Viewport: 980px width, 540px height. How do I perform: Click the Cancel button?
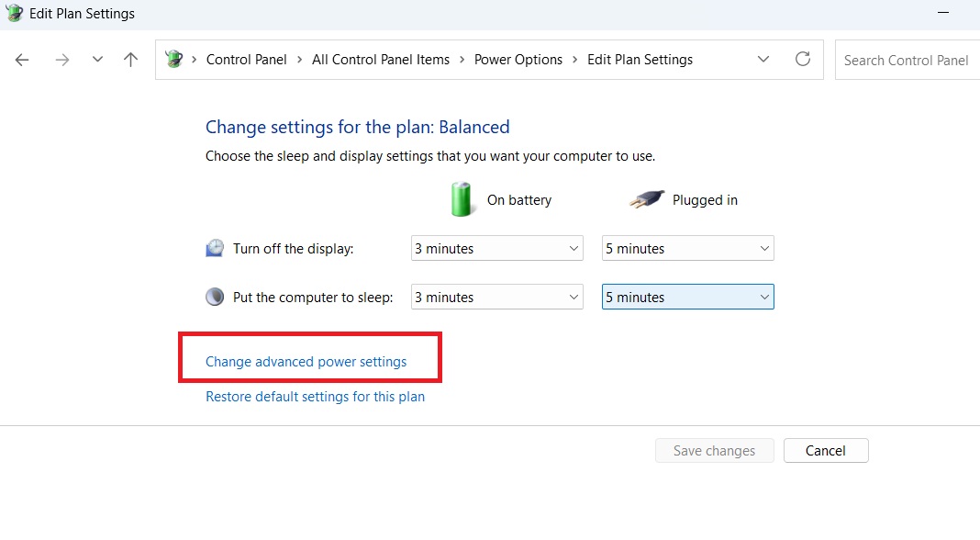point(825,450)
